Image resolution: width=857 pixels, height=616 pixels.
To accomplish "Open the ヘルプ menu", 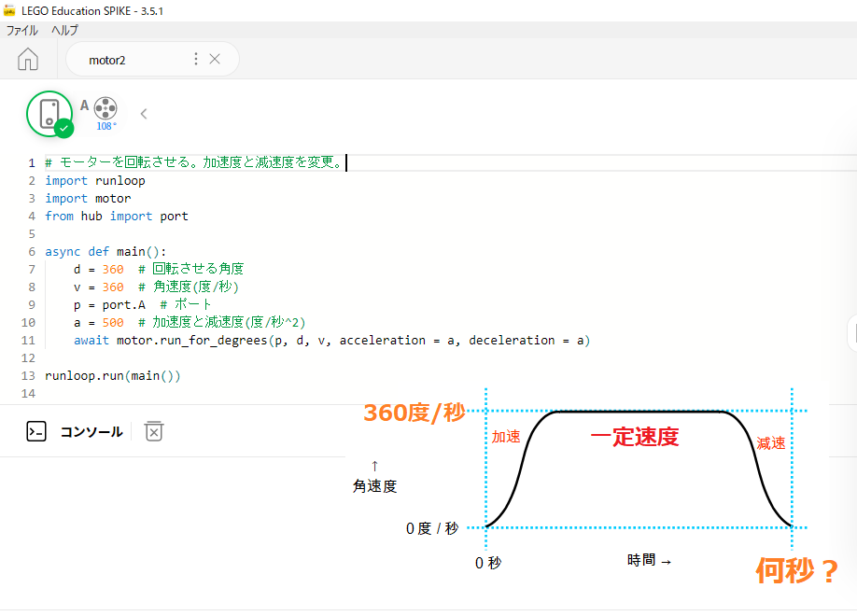I will click(x=64, y=30).
